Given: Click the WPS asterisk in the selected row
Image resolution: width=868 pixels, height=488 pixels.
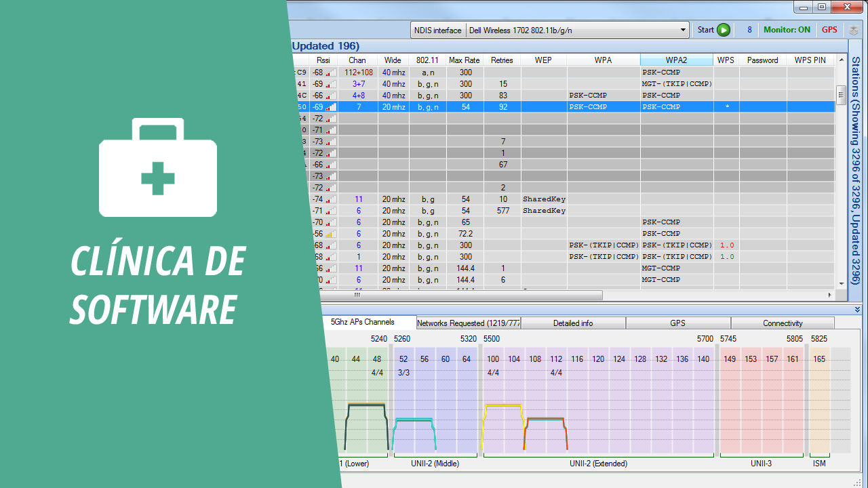Looking at the screenshot, I should (727, 107).
